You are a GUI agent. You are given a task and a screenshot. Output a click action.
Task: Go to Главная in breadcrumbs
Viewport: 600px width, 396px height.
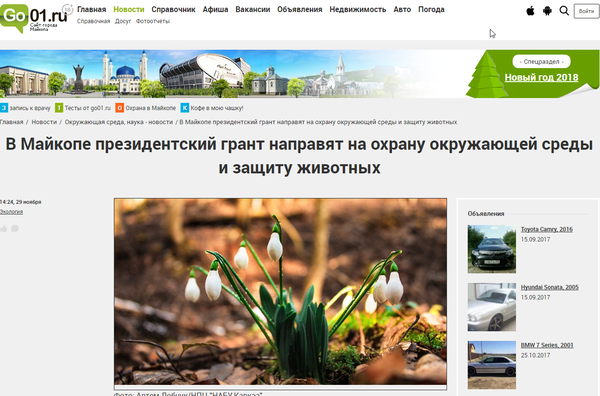tap(11, 122)
